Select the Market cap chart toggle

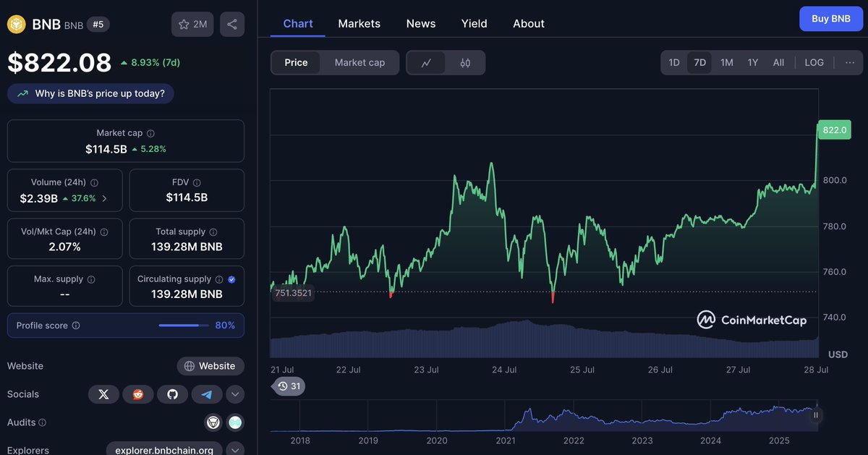359,63
